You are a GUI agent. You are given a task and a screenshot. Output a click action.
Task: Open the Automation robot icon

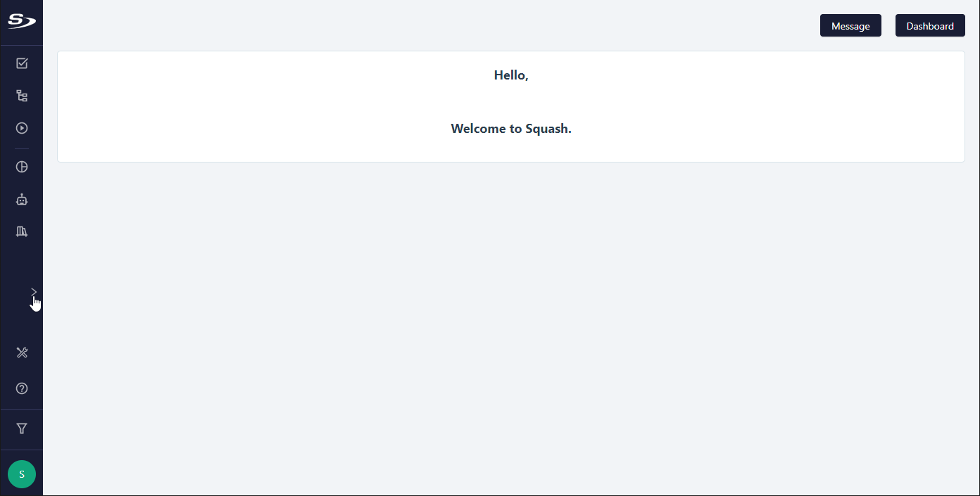22,199
